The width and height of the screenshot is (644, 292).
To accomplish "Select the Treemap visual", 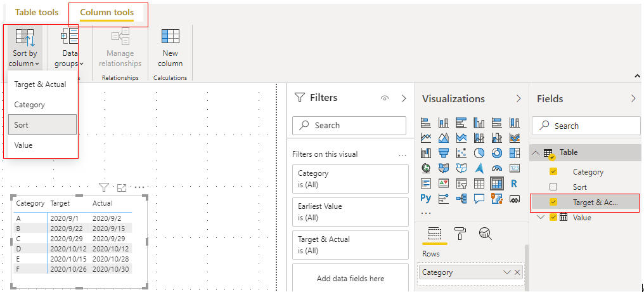I will (515, 153).
